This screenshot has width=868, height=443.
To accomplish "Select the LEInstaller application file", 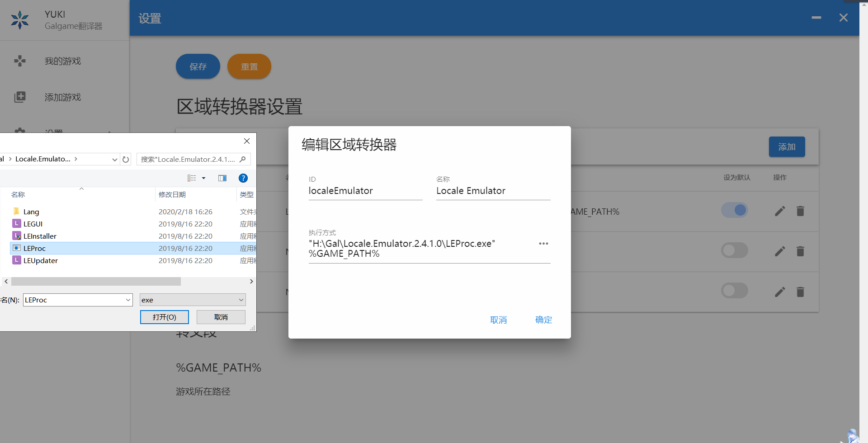I will [x=34, y=236].
